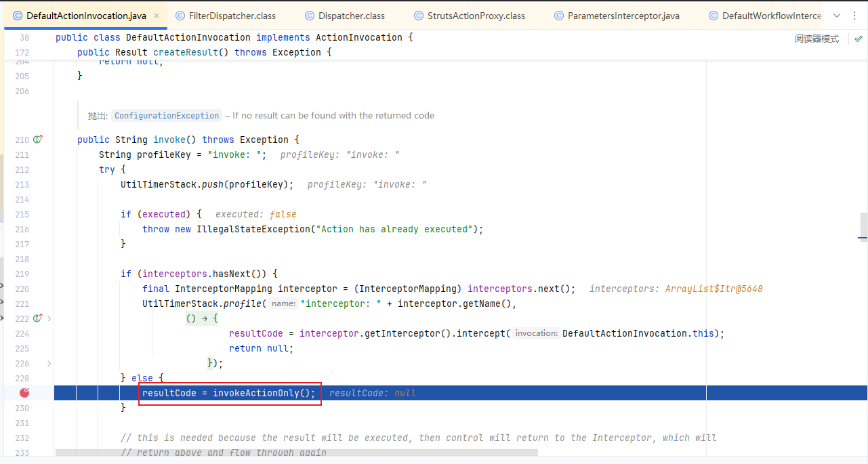Viewport: 868px width, 464px height.
Task: Click line number 211 in the gutter
Action: 22,154
